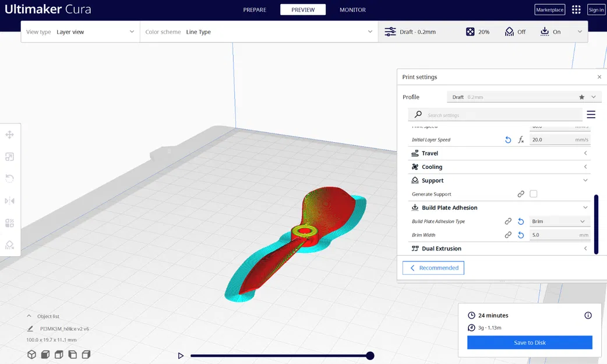
Task: Click the layer preview slider handle
Action: point(369,355)
